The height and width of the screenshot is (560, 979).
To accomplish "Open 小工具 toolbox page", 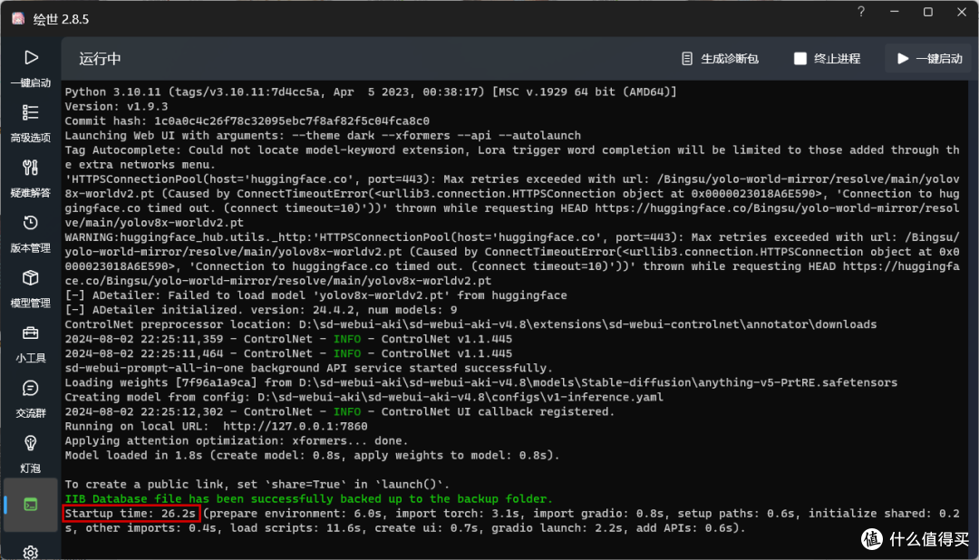I will tap(31, 344).
